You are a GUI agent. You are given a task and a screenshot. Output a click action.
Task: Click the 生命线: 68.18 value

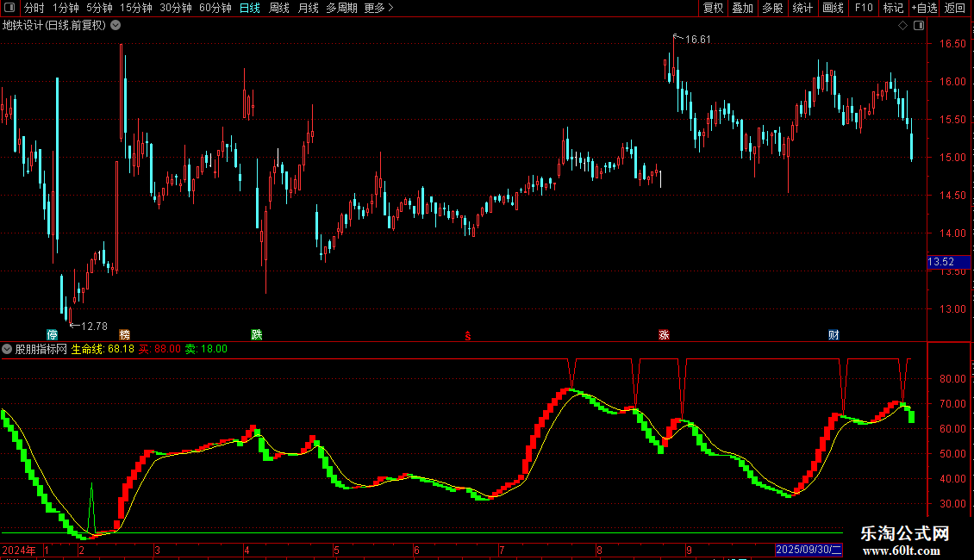click(x=103, y=349)
